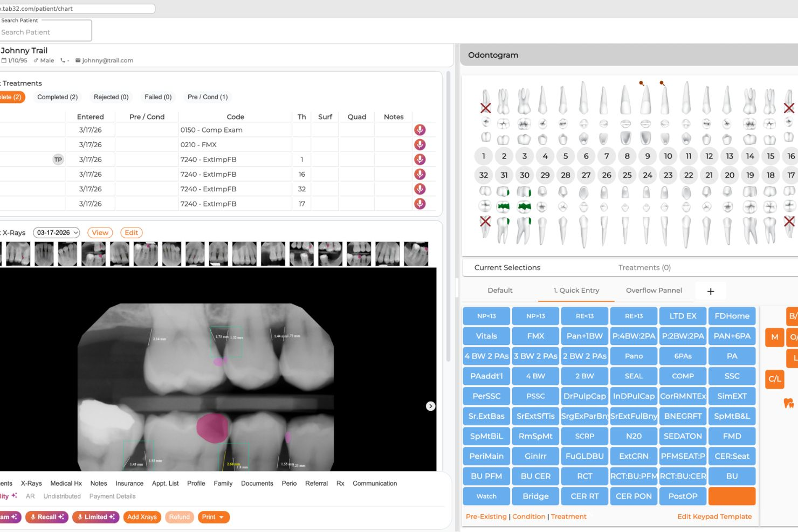
Task: Click the TP badge in treatment row
Action: coord(58,160)
